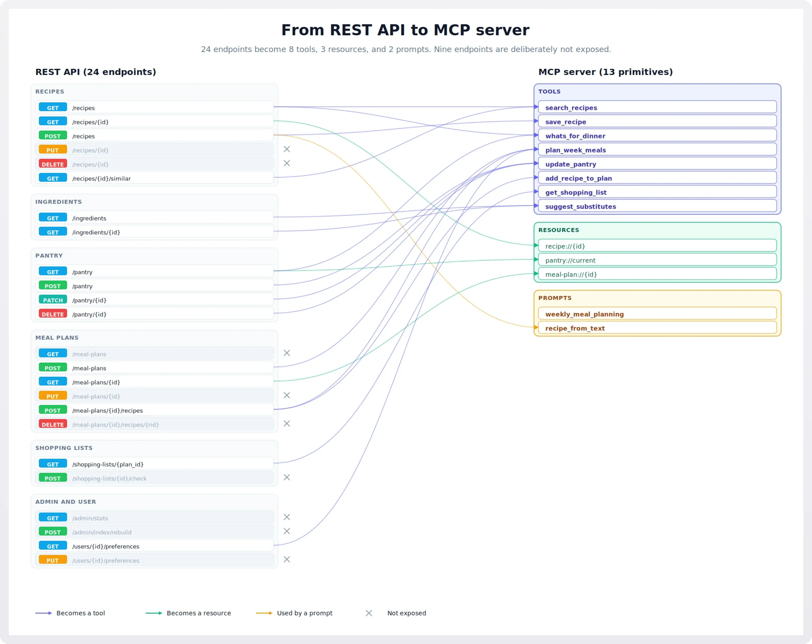
Task: Click the GET /recipes/{id} endpoint path
Action: click(x=90, y=122)
